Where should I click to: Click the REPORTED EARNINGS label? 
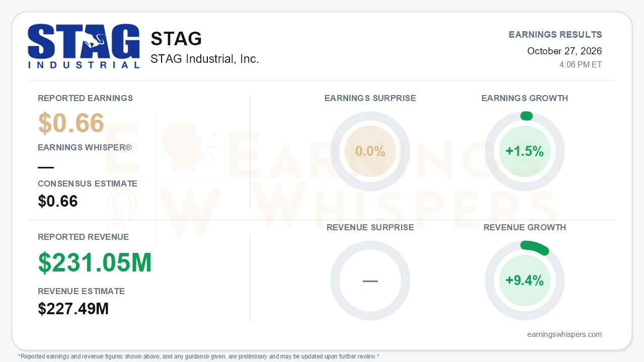click(x=86, y=98)
